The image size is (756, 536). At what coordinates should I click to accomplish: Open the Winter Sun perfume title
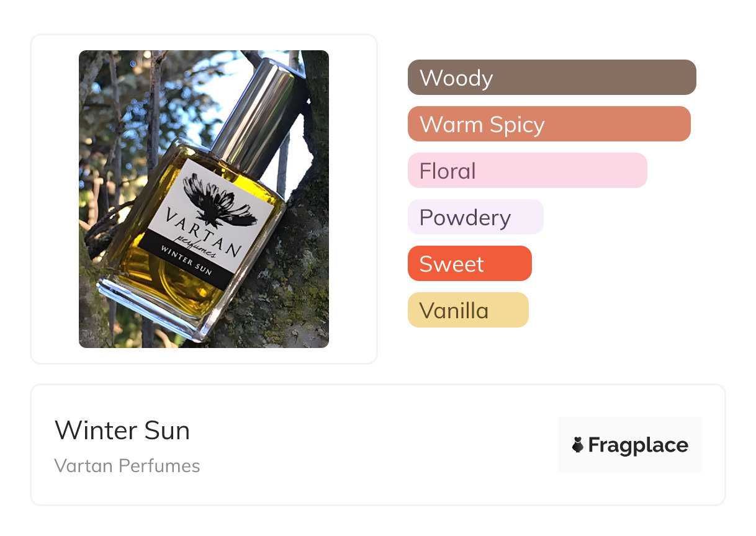point(122,431)
